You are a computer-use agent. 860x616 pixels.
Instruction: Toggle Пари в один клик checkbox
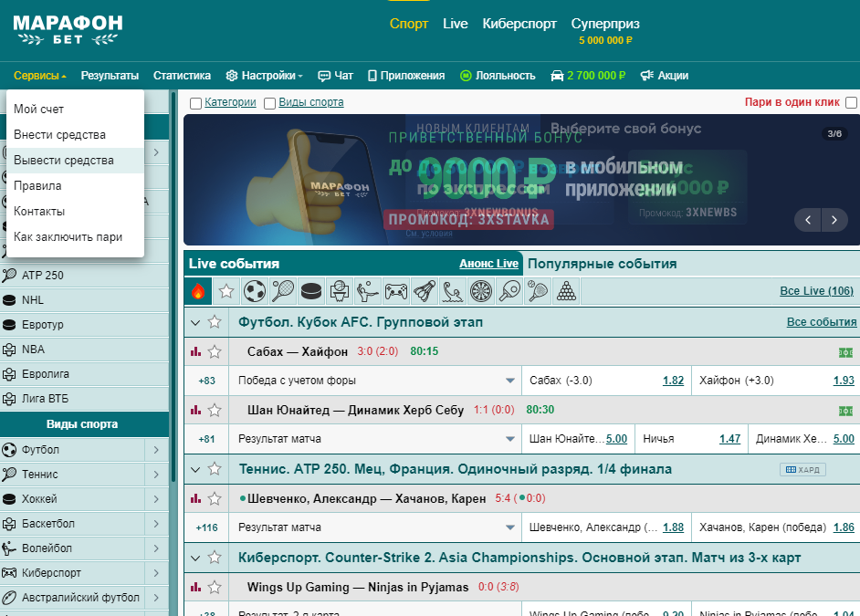coord(851,102)
